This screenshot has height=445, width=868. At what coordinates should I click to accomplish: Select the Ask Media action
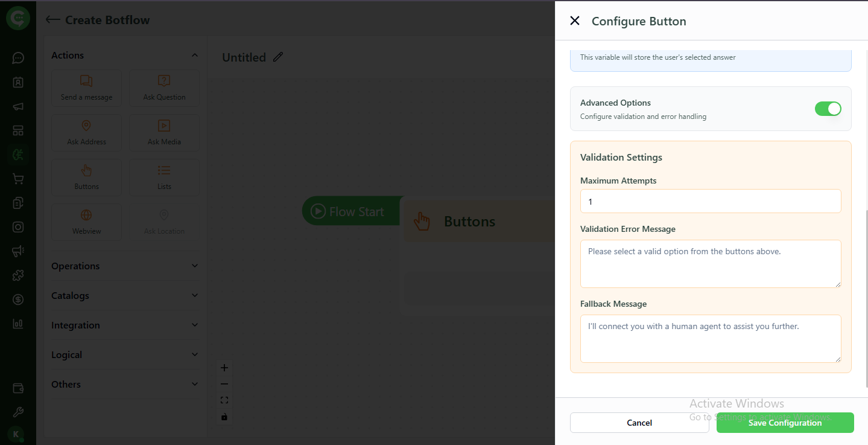pyautogui.click(x=163, y=132)
